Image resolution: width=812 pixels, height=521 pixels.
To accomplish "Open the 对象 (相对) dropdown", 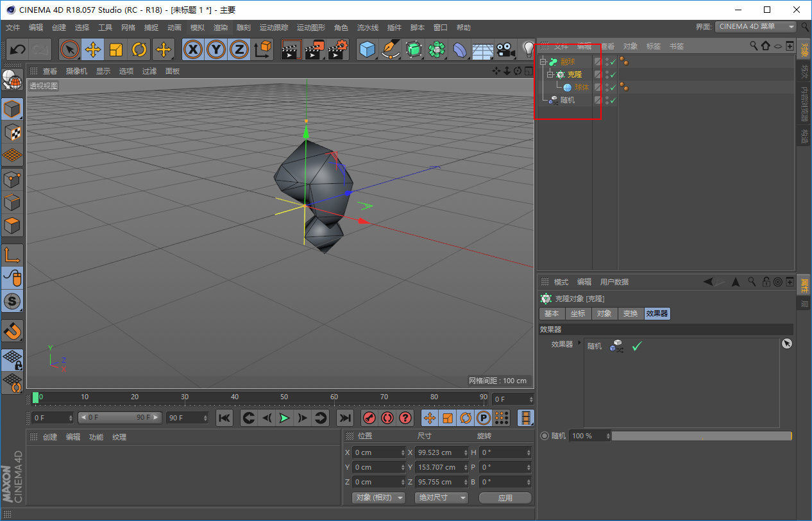I will 378,497.
